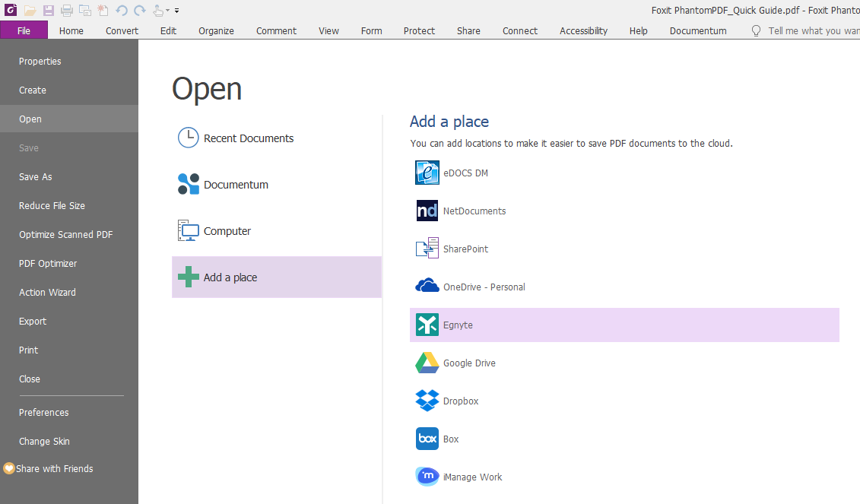Image resolution: width=860 pixels, height=504 pixels.
Task: Select the Hand tool icon
Action: [x=157, y=10]
